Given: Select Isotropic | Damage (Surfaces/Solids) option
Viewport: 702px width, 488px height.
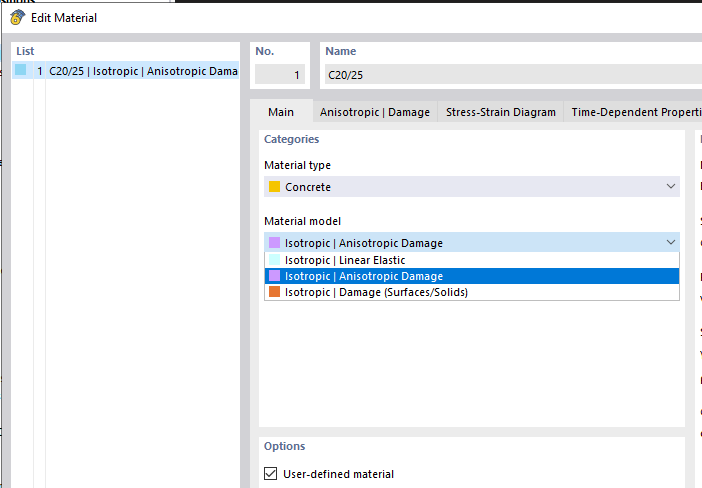Looking at the screenshot, I should 376,292.
